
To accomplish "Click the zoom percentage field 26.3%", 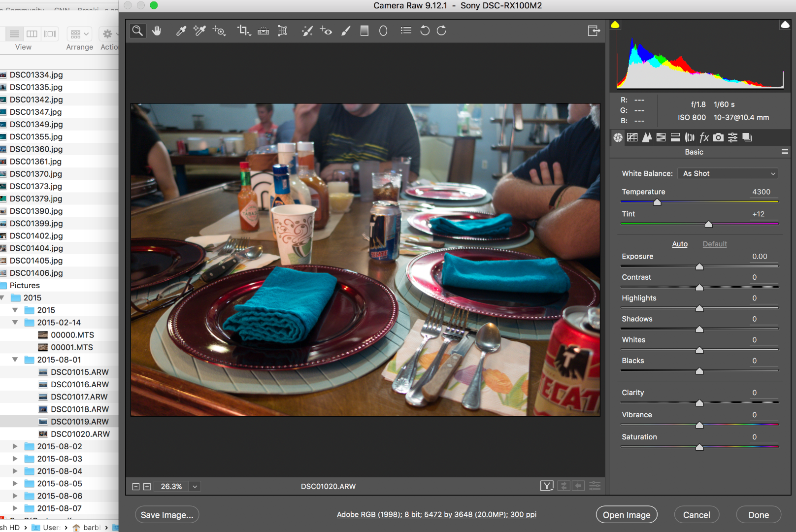I will click(x=171, y=487).
